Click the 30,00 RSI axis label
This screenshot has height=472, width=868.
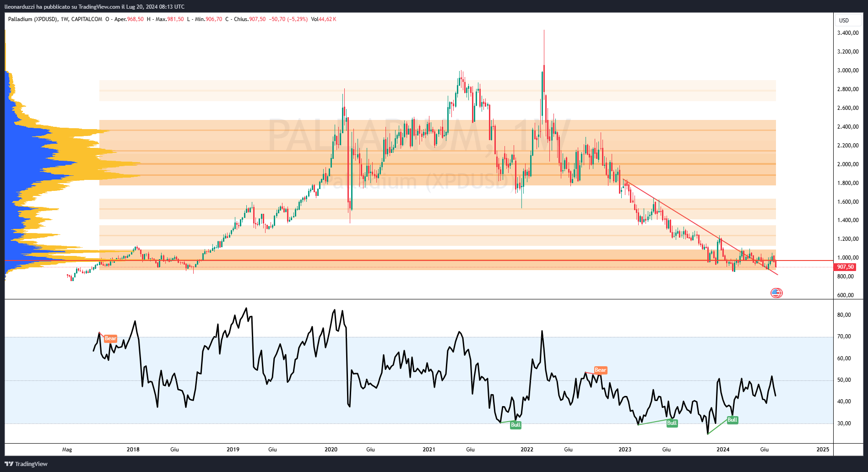tap(844, 423)
